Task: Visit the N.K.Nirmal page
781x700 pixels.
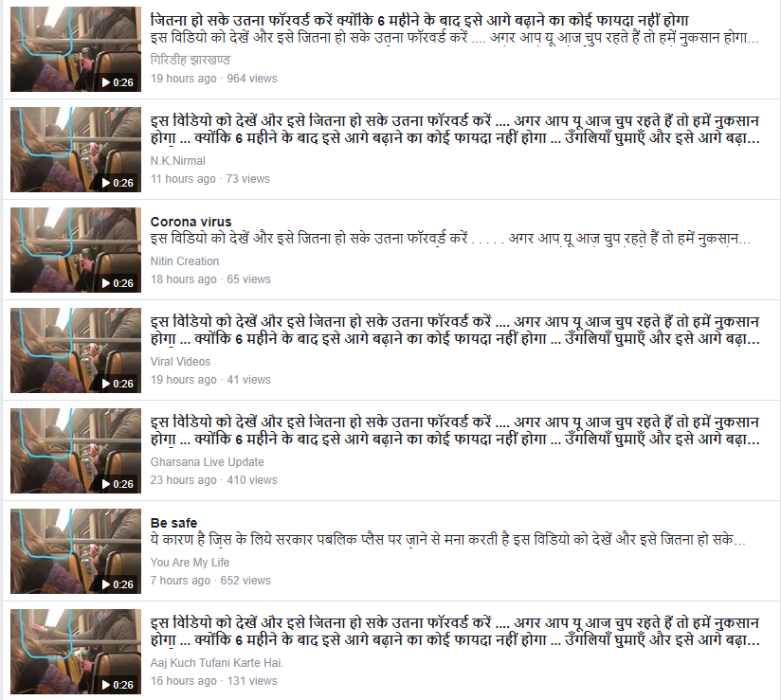Action: (178, 161)
